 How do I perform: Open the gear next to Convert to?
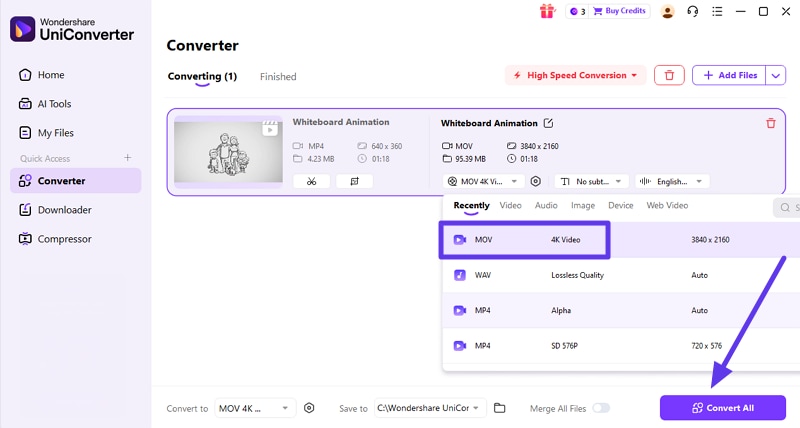coord(309,408)
